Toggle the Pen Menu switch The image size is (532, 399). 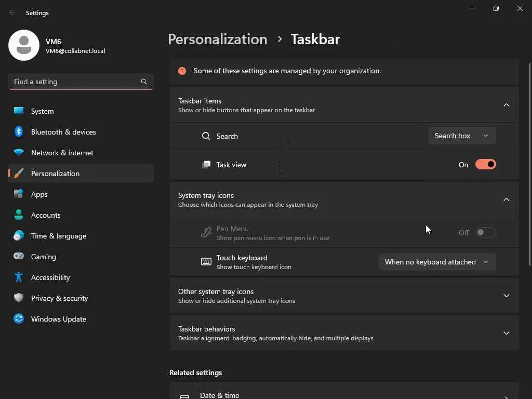click(x=485, y=233)
